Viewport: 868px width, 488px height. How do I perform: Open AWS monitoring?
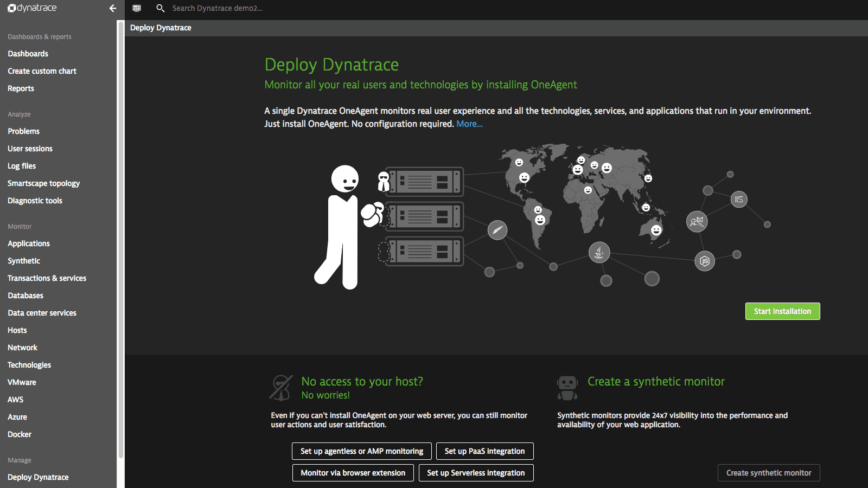[x=15, y=400]
